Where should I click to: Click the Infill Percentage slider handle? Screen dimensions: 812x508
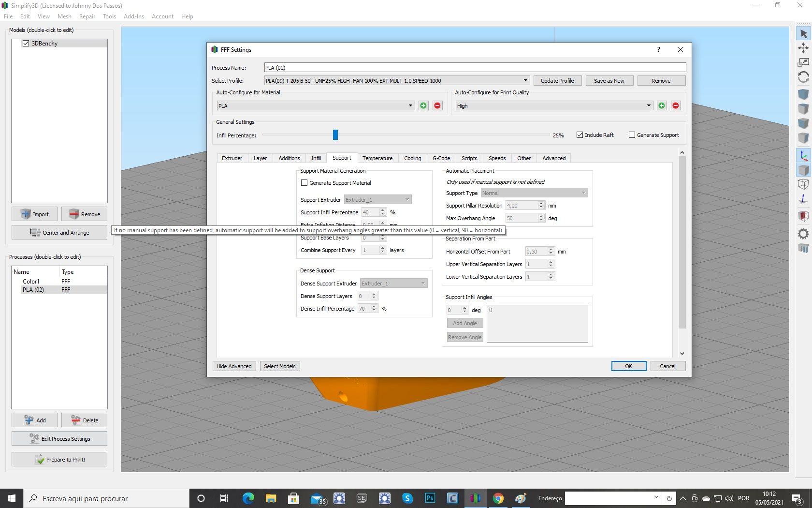point(335,135)
